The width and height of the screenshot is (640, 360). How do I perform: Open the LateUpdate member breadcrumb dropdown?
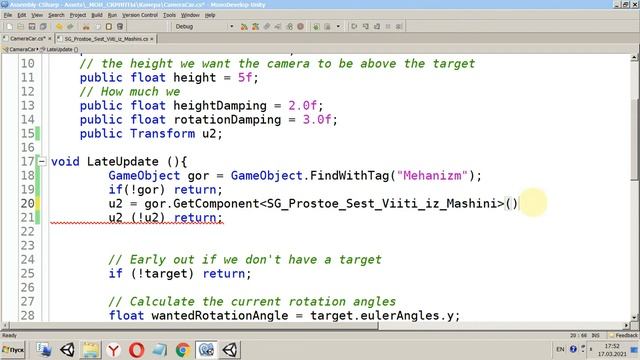[x=60, y=49]
